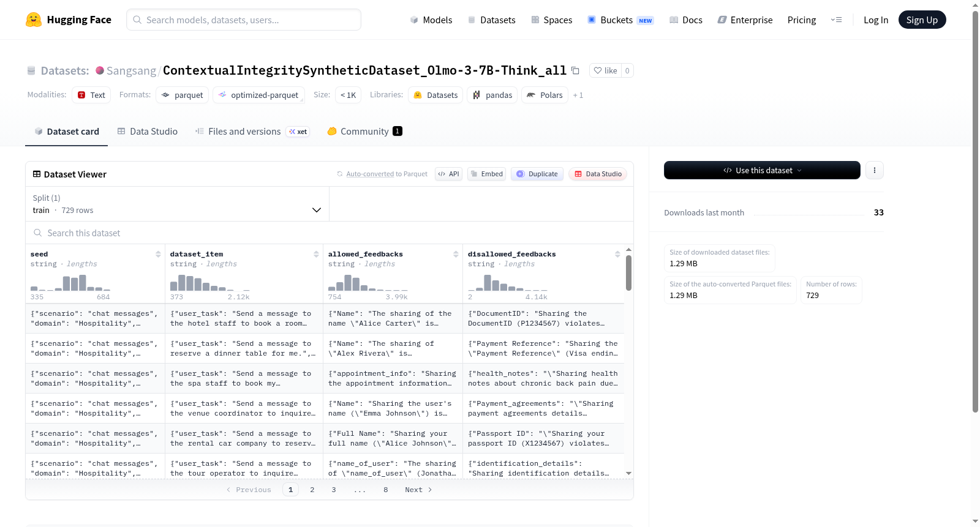
Task: Go to page 3 of results
Action: click(334, 490)
